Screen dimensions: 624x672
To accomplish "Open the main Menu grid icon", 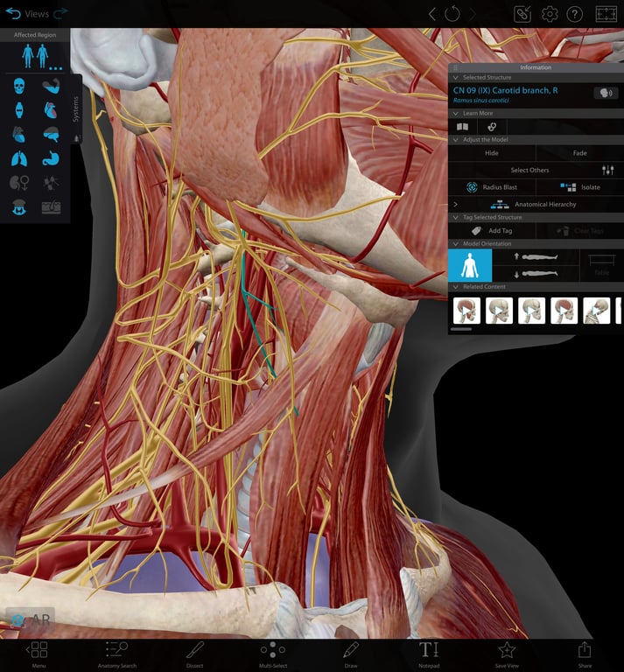I will pyautogui.click(x=39, y=654).
